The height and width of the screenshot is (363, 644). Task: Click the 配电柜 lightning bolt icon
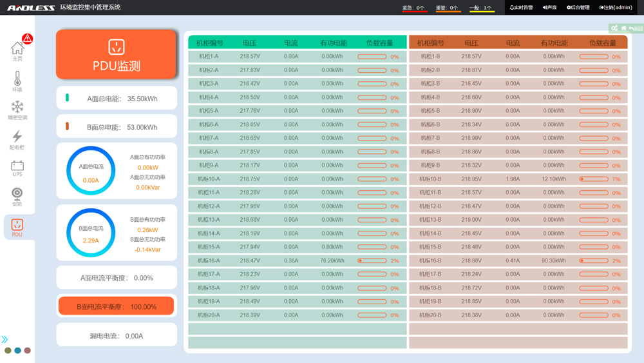click(x=17, y=139)
